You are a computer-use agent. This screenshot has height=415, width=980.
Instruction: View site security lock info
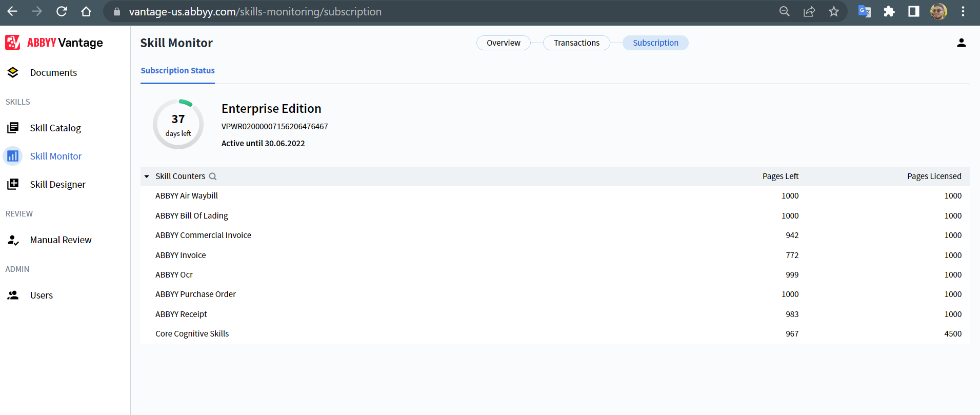117,12
